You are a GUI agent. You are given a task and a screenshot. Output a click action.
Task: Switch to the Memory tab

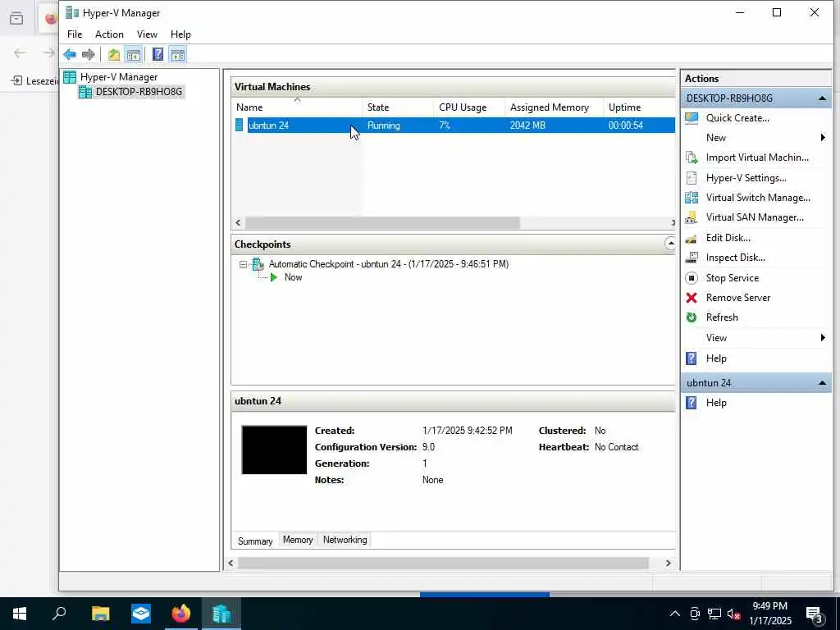298,540
